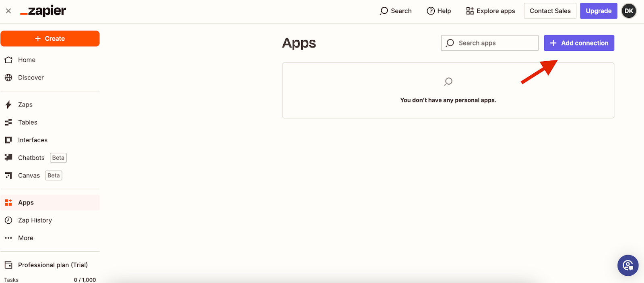Close the sidebar with the X icon

[x=8, y=11]
